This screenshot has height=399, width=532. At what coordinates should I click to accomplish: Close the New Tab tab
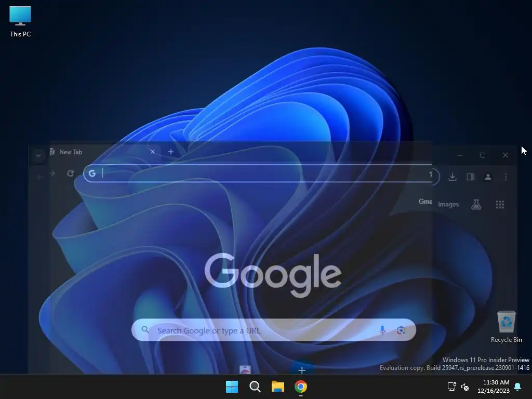[153, 152]
